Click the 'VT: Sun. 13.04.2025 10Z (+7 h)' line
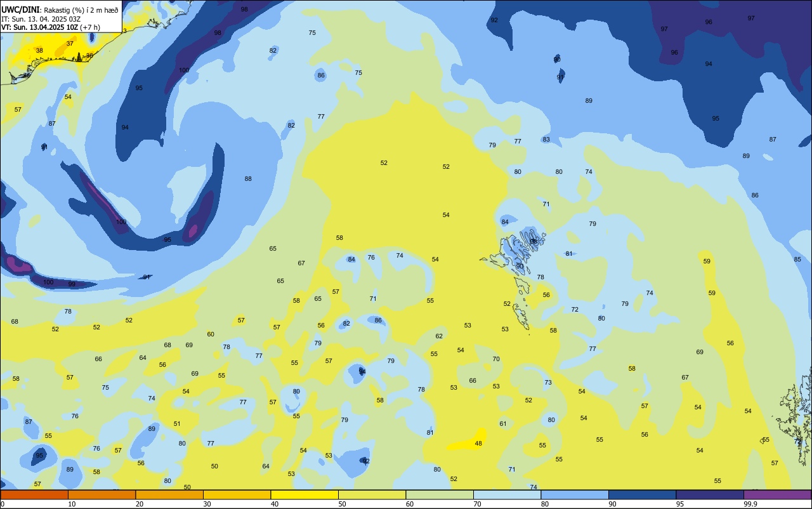This screenshot has height=509, width=812. point(51,27)
